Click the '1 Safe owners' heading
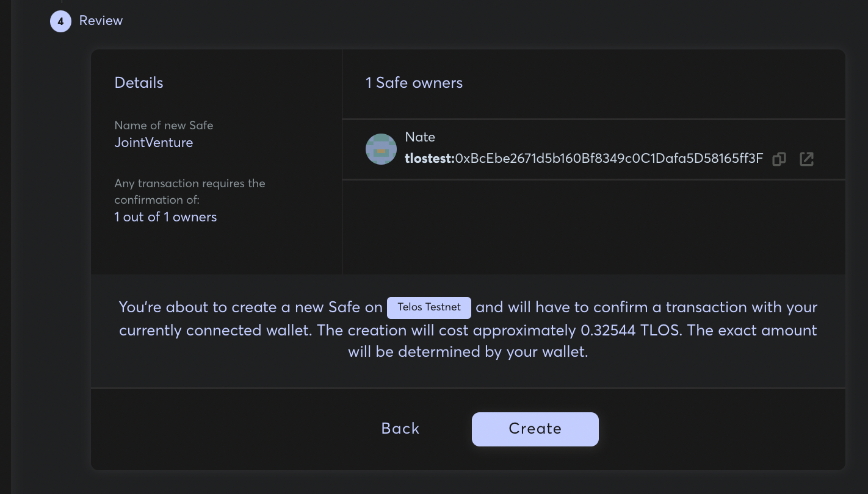The height and width of the screenshot is (494, 868). click(x=414, y=83)
